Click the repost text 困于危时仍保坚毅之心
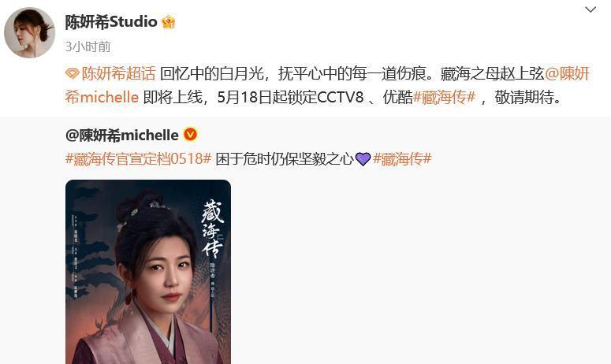Image resolution: width=611 pixels, height=364 pixels. coord(285,159)
